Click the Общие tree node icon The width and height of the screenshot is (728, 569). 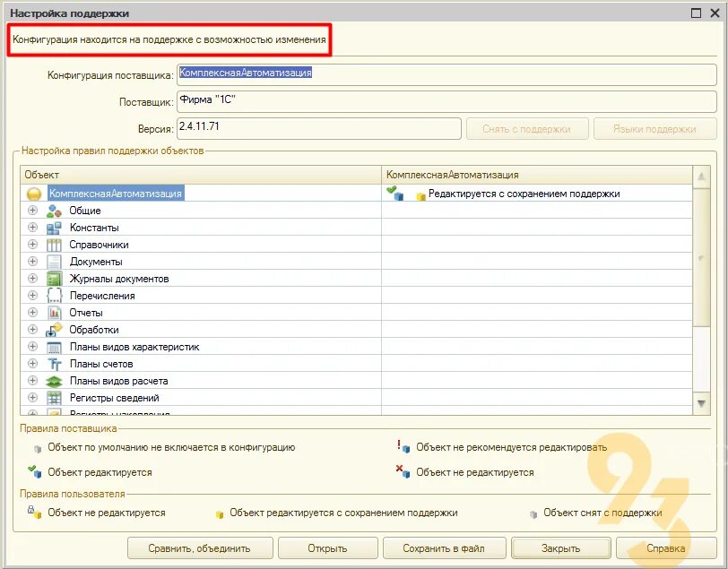click(54, 211)
